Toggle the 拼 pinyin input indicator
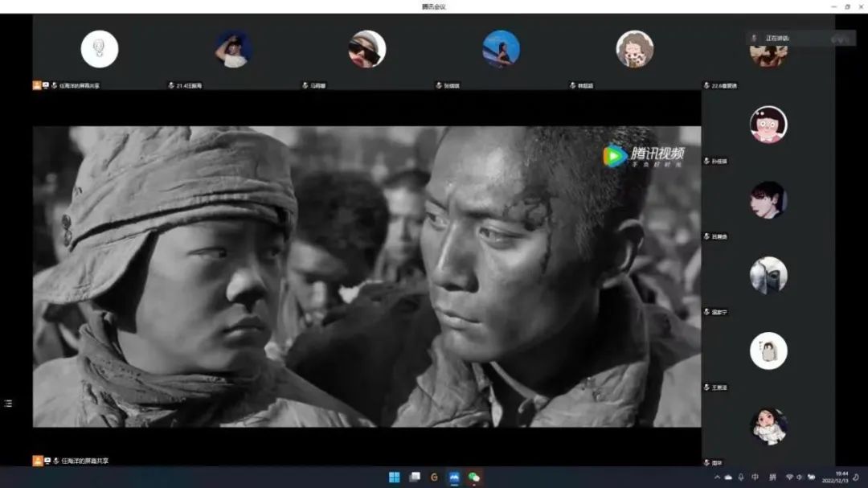This screenshot has height=488, width=868. [x=772, y=478]
